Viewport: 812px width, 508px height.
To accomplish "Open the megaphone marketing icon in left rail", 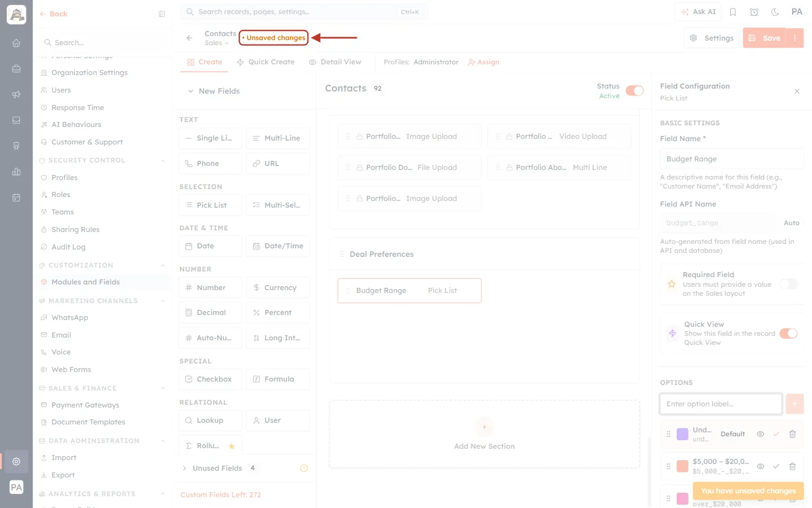I will coord(16,95).
